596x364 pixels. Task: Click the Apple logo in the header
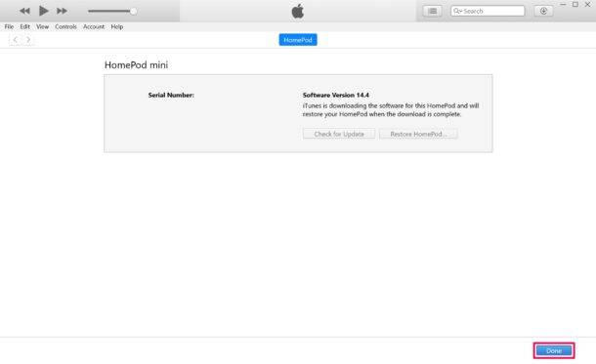298,11
